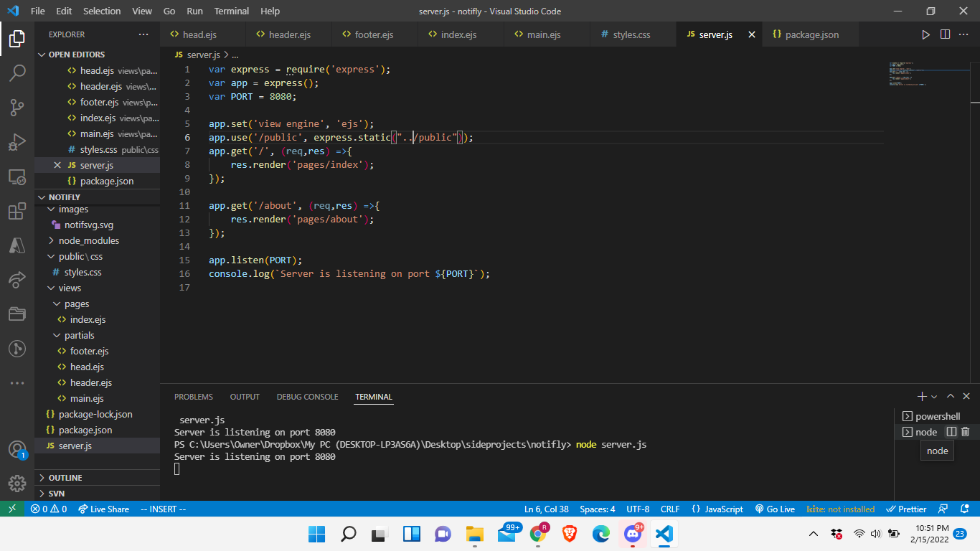Open editor More Actions menu

pos(965,34)
